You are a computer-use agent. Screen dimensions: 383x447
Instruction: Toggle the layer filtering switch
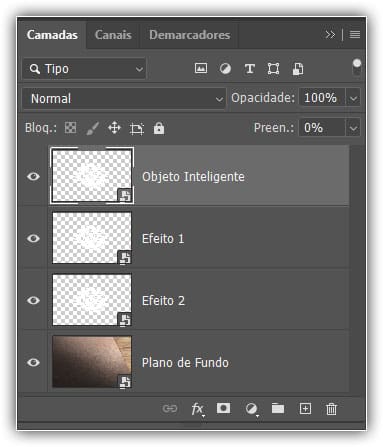pos(357,67)
